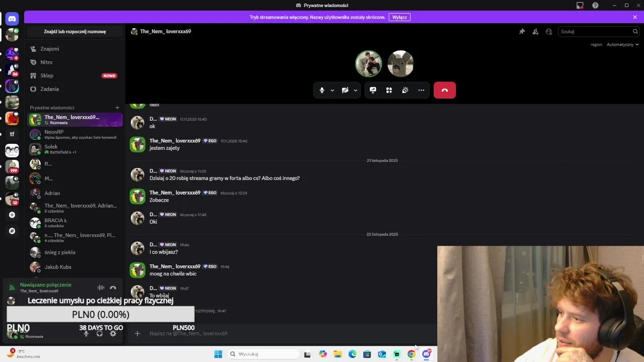Create a new DM with the plus icon
The height and width of the screenshot is (362, 644).
[x=117, y=108]
